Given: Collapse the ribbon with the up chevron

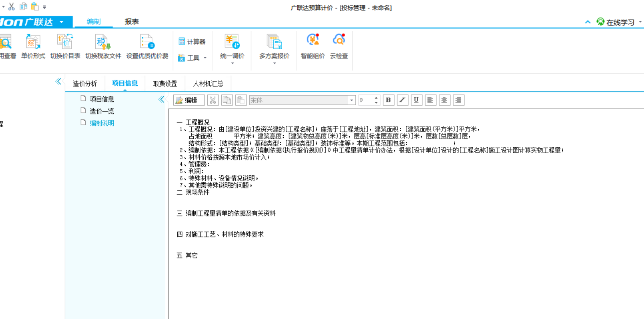Looking at the screenshot, I should [588, 22].
